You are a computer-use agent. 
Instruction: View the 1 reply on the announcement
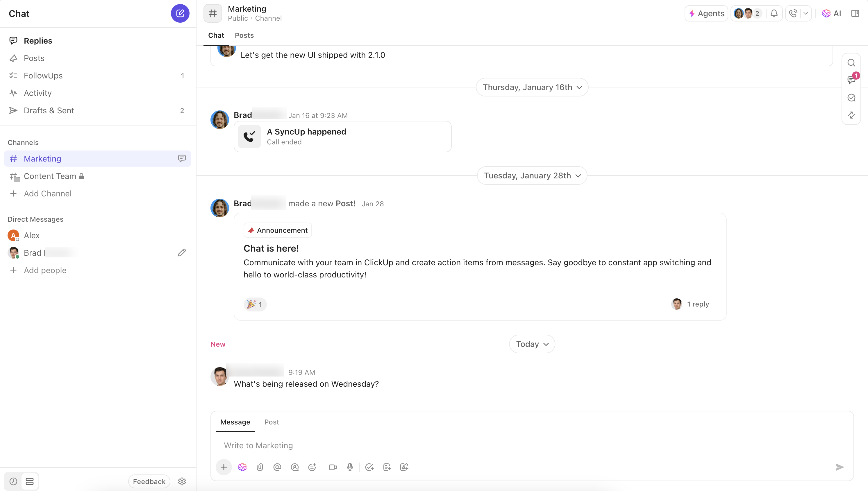coord(698,304)
